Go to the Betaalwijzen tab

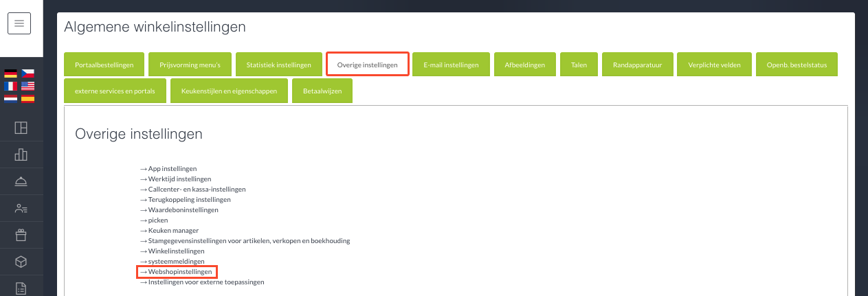[x=322, y=91]
